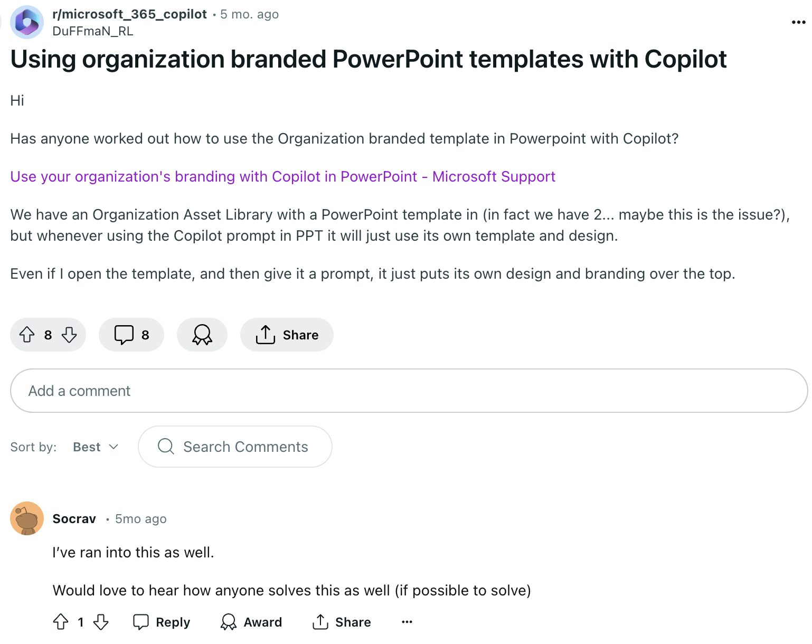Open more options on Socrav's comment

(x=407, y=622)
